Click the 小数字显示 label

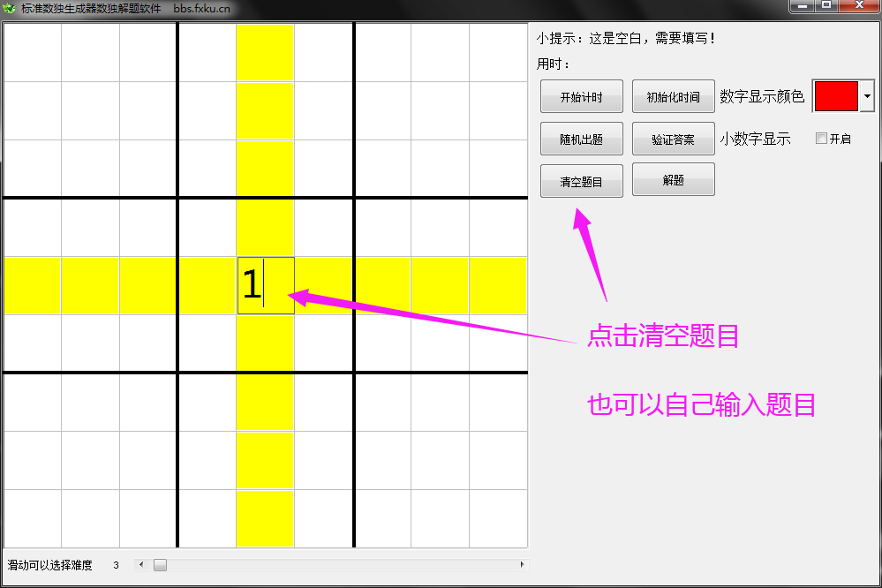tap(755, 139)
